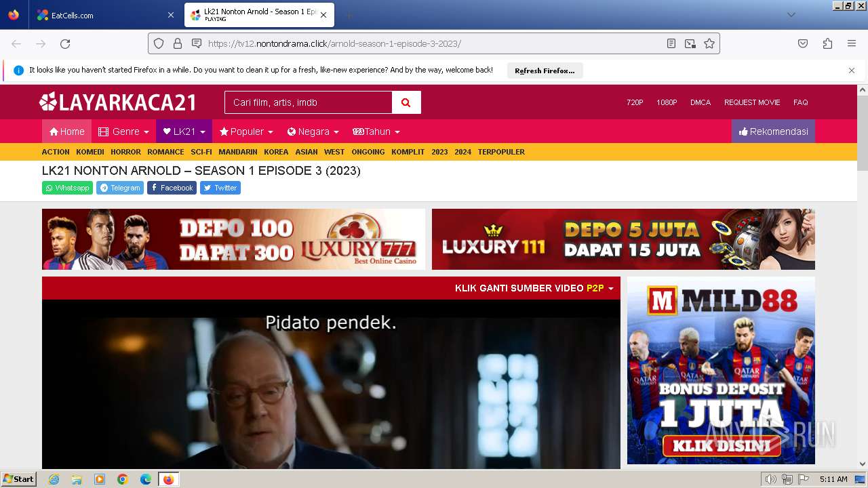Click the Luxury777 casino banner
Viewport: 868px width, 488px height.
click(x=233, y=239)
